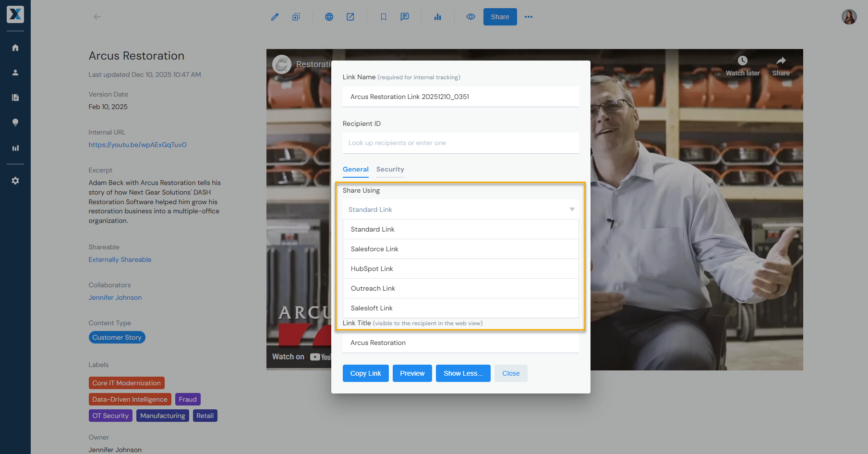
Task: Click the blue Share button in toolbar
Action: [x=500, y=17]
